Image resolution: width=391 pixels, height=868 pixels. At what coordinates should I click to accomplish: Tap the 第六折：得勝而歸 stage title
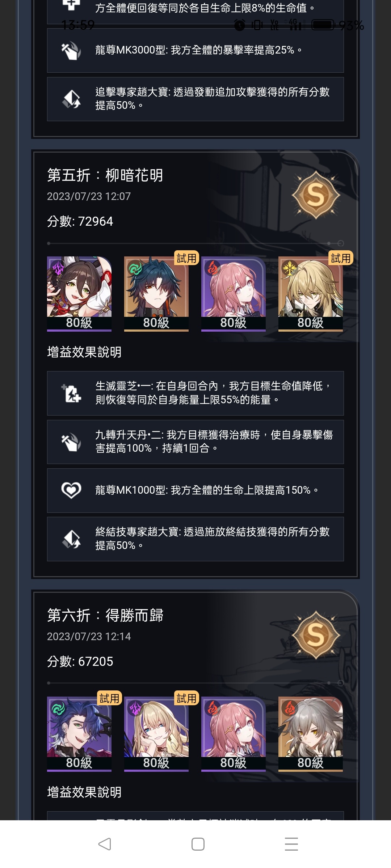point(105,615)
